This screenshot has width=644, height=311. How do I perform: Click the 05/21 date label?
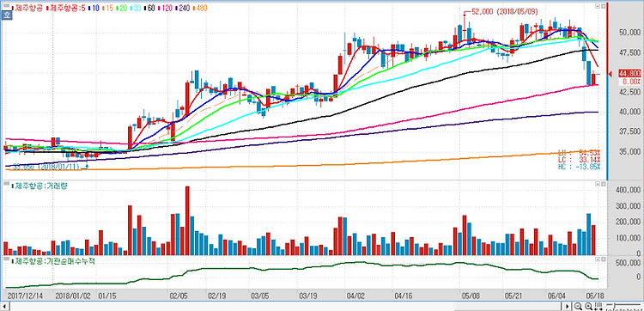tap(513, 296)
